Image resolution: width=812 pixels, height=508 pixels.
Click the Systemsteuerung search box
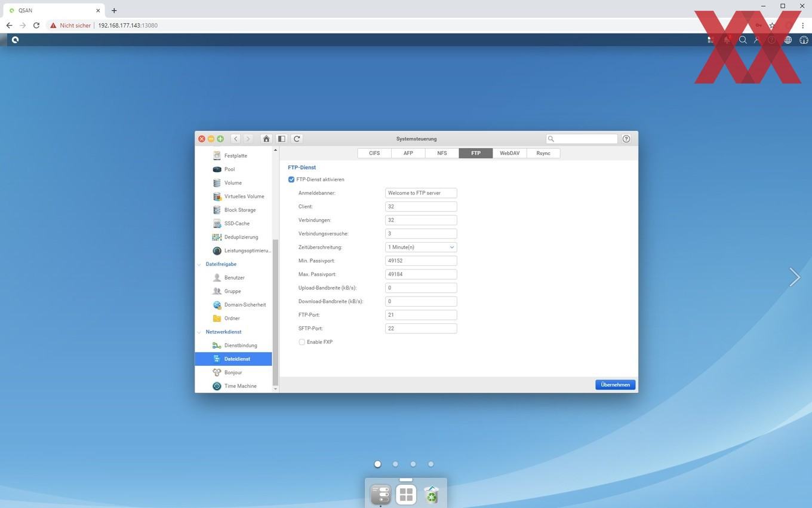pyautogui.click(x=582, y=139)
